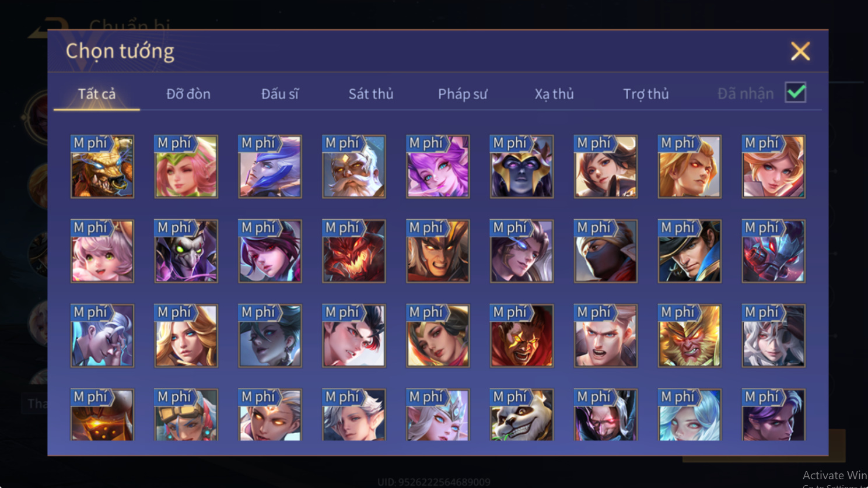Switch to the Đỡ đòn tab

pos(188,94)
